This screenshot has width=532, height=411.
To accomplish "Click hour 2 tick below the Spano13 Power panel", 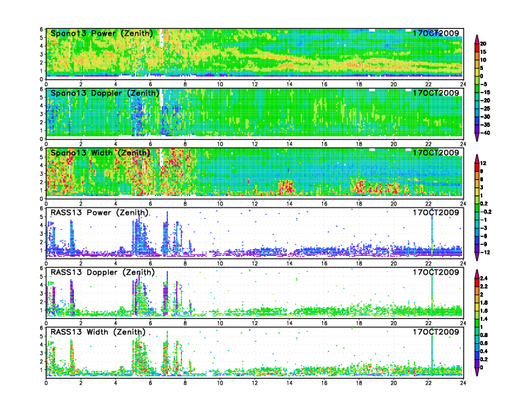I will 81,84.
